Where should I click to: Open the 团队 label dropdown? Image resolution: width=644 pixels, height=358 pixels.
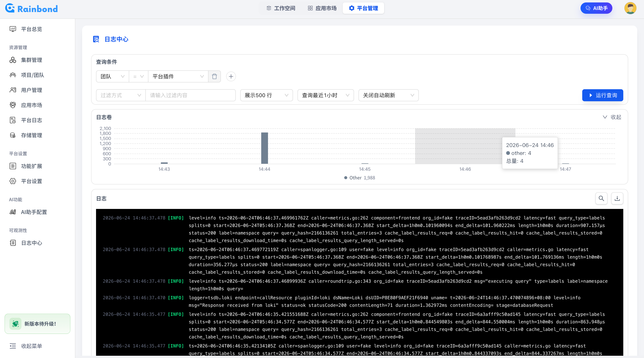pyautogui.click(x=112, y=76)
